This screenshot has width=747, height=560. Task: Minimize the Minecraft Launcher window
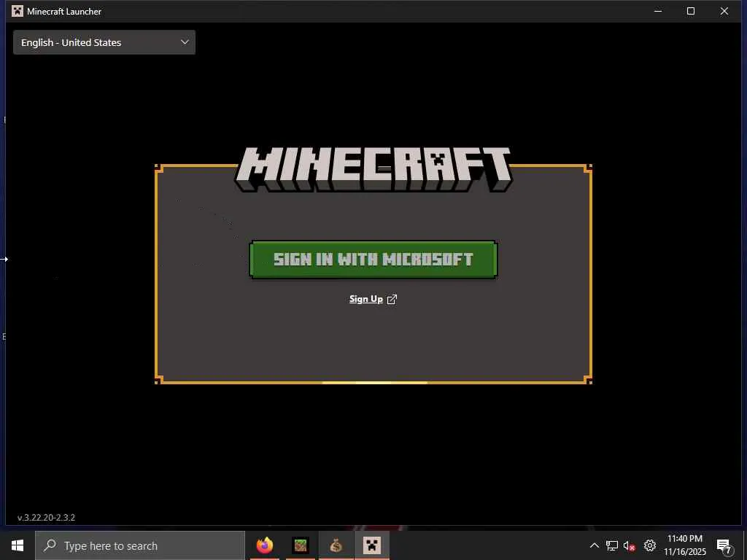click(659, 11)
